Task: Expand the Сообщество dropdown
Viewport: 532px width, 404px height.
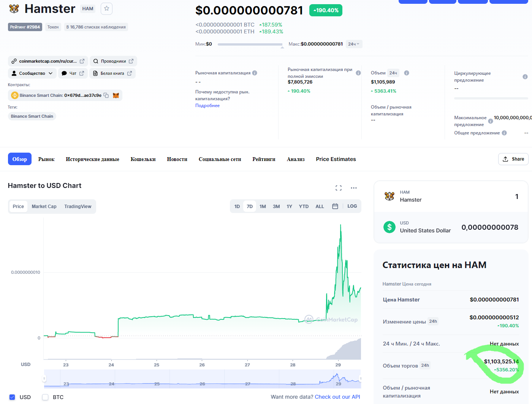Action: click(x=32, y=73)
